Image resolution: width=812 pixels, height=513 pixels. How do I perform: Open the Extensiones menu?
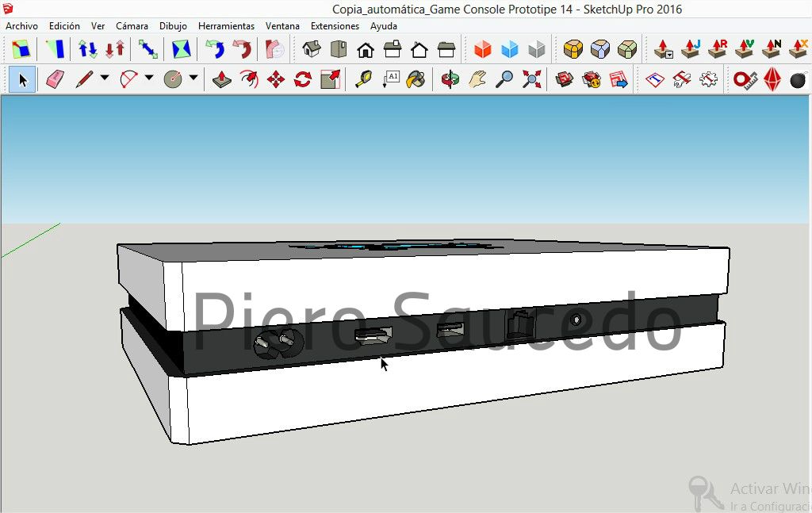coord(335,26)
